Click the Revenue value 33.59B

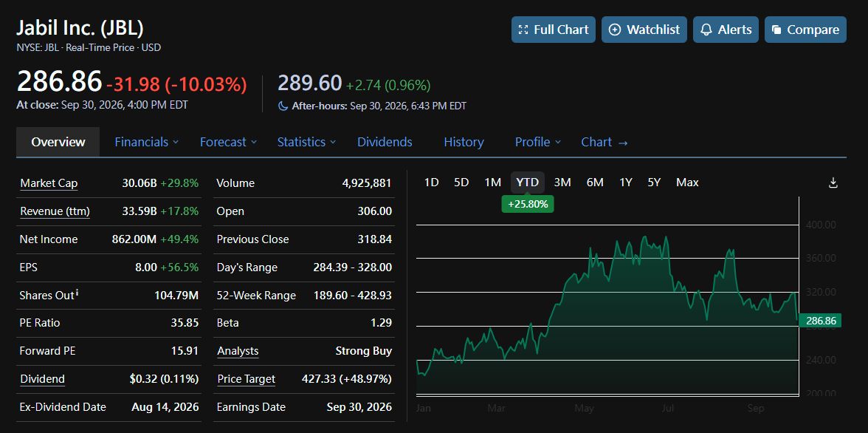pos(139,211)
